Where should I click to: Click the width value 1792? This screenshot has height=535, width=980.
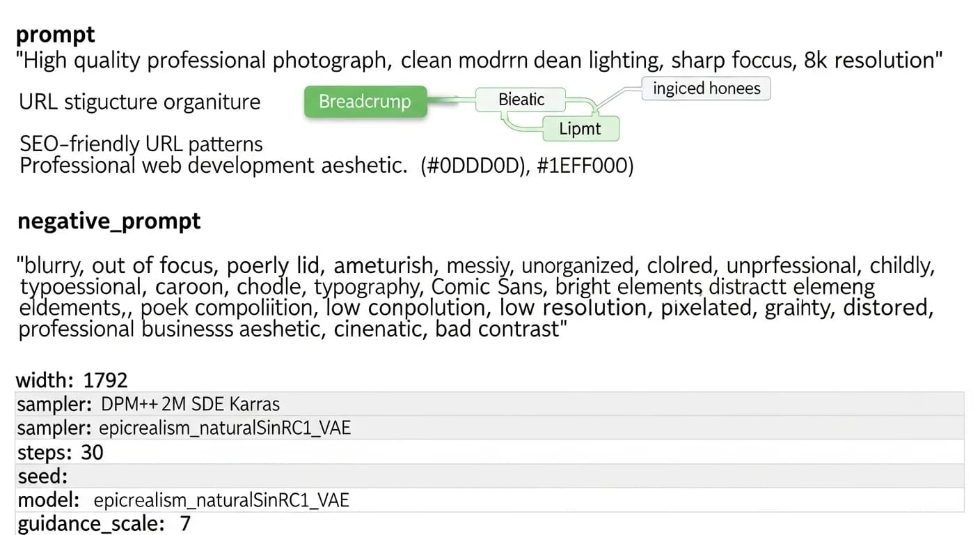(x=105, y=380)
